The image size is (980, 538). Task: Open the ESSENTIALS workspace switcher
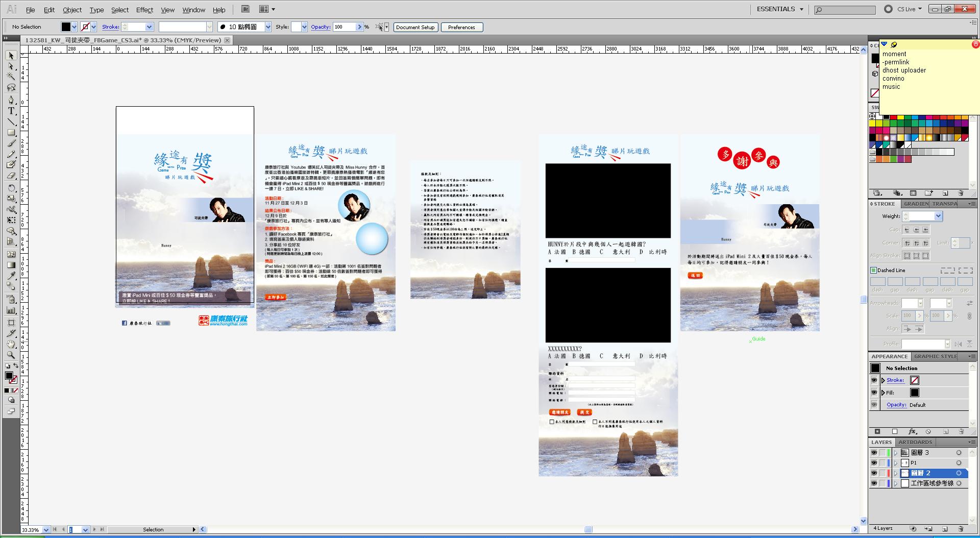pos(780,9)
